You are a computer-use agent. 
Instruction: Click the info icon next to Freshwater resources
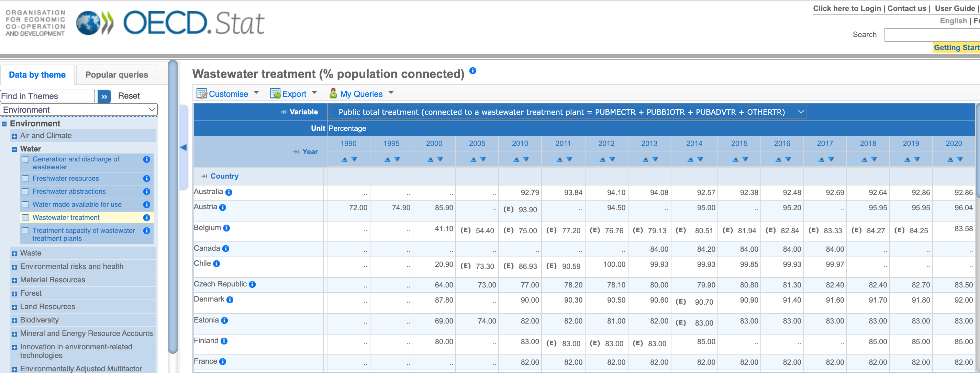[146, 179]
